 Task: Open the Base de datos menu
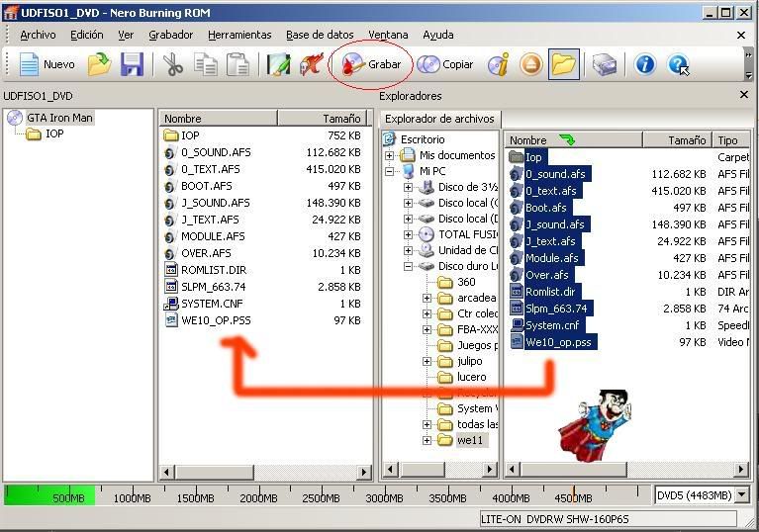click(320, 35)
